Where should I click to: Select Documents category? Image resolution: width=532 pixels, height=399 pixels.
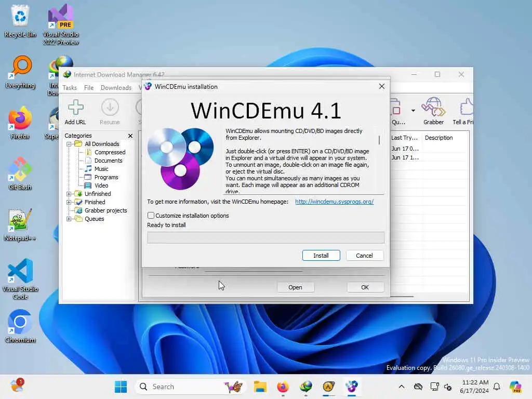[108, 161]
